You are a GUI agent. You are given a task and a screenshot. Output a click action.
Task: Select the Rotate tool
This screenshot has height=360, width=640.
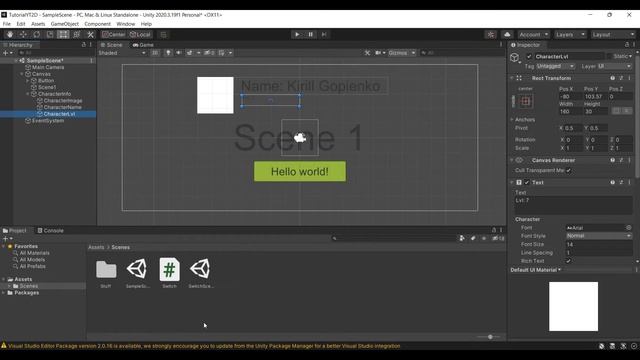coord(37,35)
